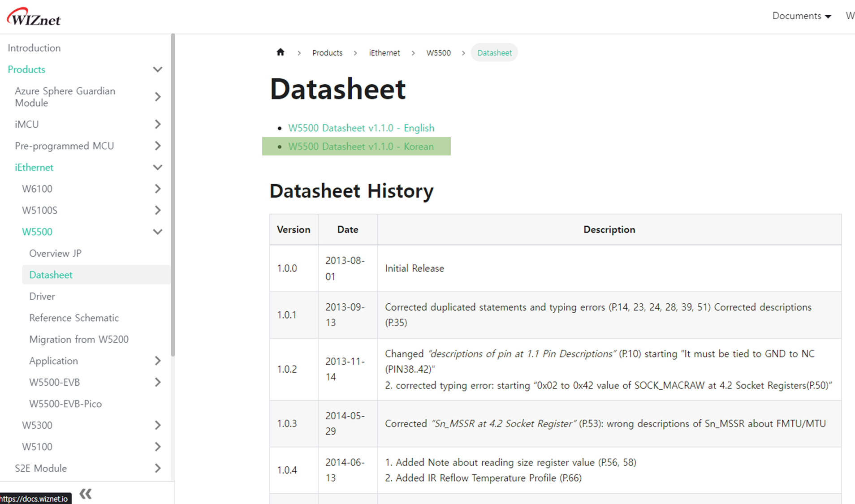Click the Datasheet History heading

tap(351, 191)
